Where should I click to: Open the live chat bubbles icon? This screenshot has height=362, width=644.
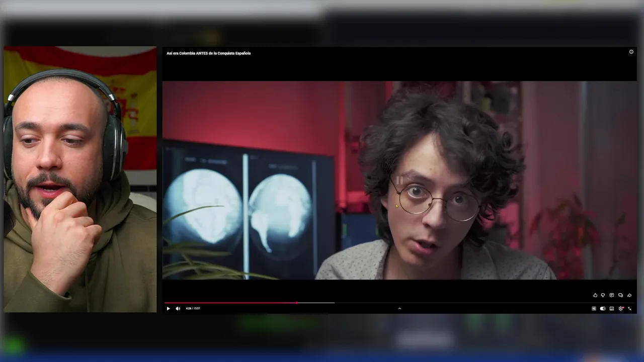[x=620, y=296]
